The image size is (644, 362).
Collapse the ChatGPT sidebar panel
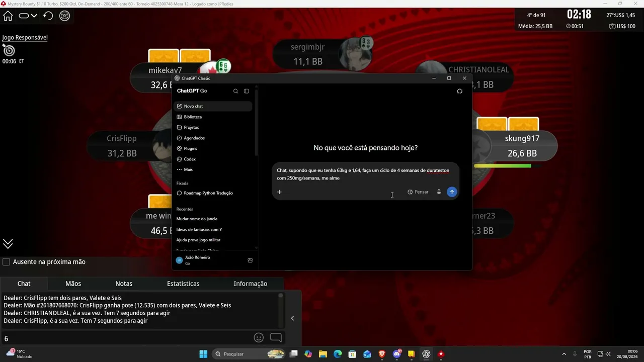[x=247, y=91]
